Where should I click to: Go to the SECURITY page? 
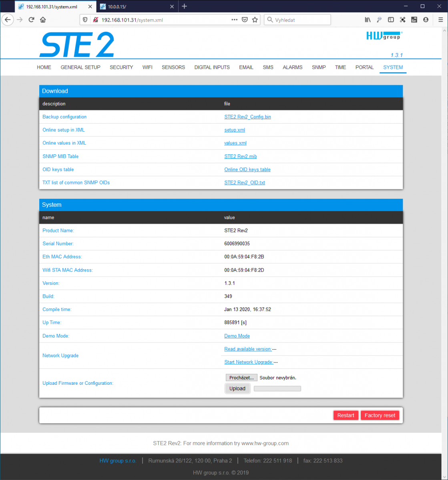(121, 67)
